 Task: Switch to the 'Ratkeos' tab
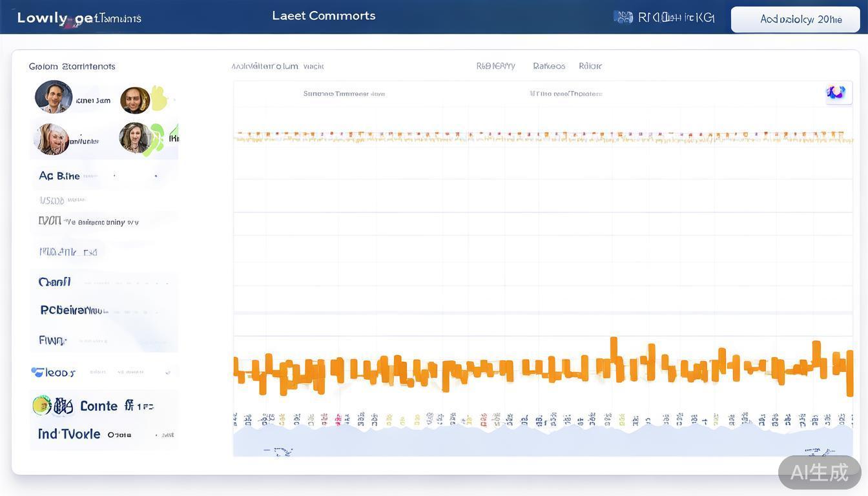tap(549, 66)
